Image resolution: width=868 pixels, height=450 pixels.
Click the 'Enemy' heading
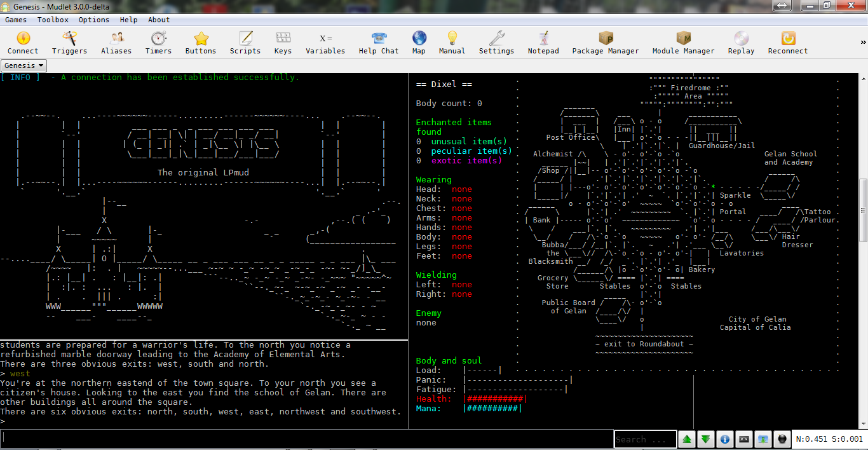pos(429,313)
